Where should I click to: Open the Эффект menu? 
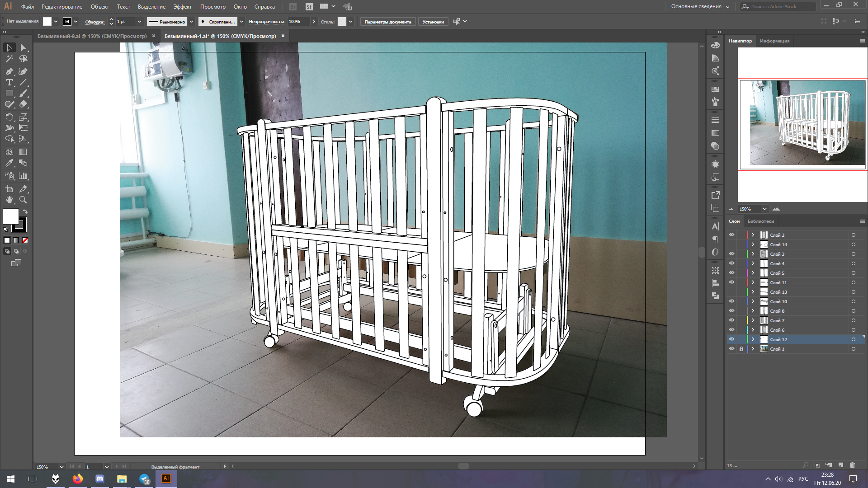(x=182, y=7)
